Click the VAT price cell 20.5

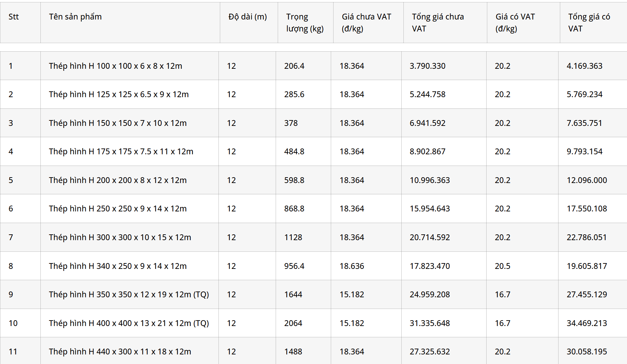[502, 266]
